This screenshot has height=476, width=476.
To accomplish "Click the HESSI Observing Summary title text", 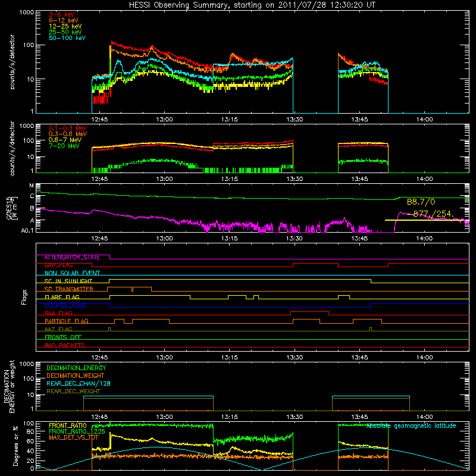I will pyautogui.click(x=252, y=5).
